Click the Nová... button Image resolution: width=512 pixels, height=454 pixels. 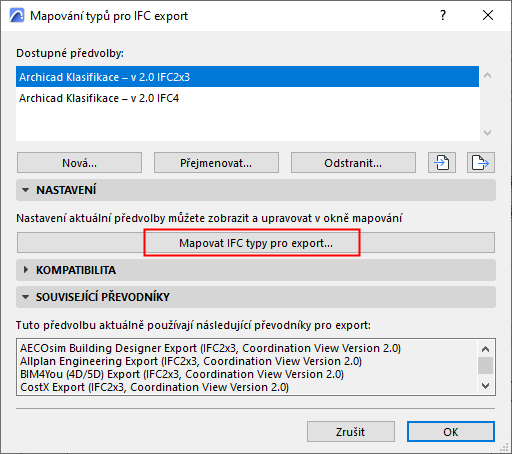[79, 163]
